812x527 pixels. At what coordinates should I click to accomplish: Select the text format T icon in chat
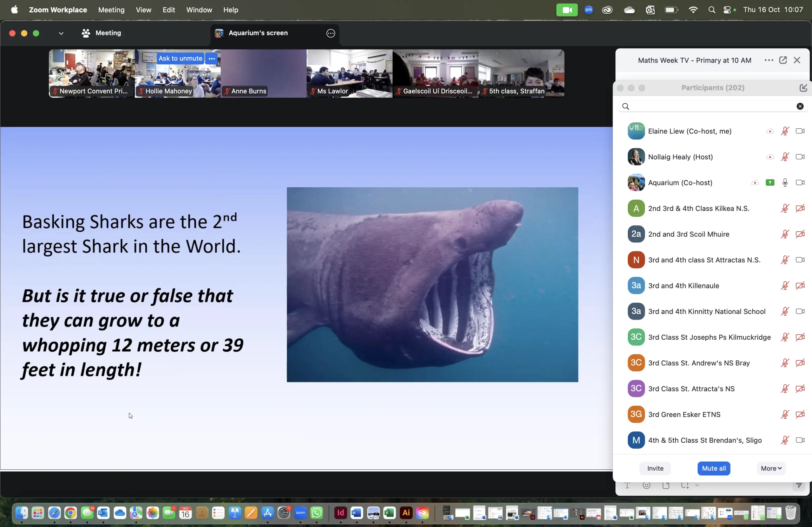[627, 485]
